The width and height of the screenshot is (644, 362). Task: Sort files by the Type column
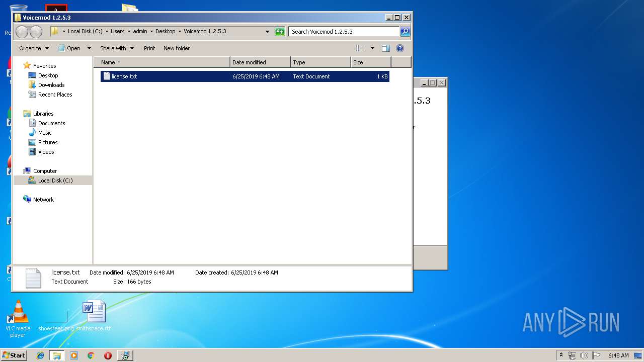pos(320,62)
